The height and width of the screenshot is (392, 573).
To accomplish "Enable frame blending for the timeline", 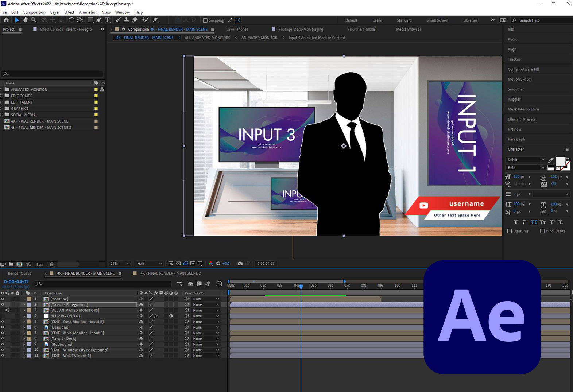I will [199, 284].
